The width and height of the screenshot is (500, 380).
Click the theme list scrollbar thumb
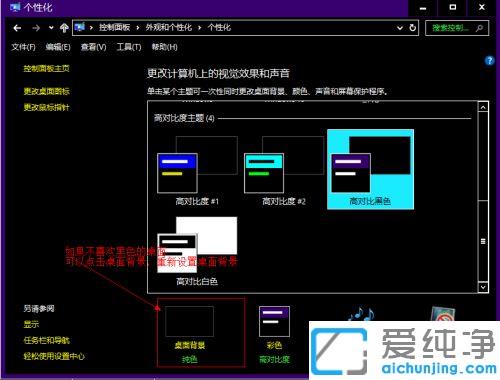click(x=483, y=241)
